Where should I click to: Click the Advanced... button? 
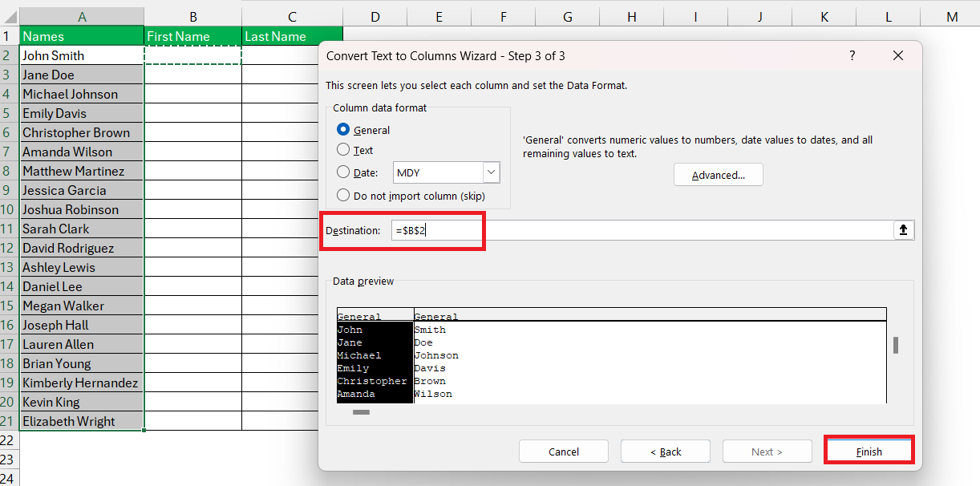tap(718, 175)
